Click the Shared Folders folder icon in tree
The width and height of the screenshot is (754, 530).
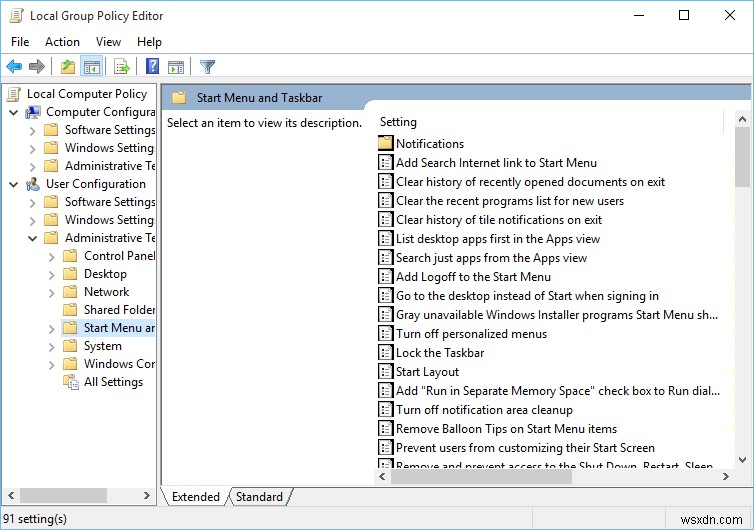tap(70, 310)
